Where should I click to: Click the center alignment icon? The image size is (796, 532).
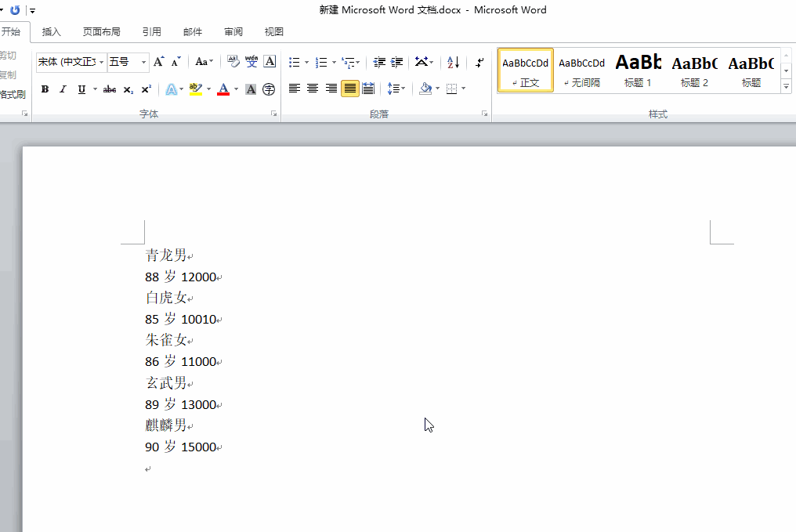pyautogui.click(x=313, y=88)
